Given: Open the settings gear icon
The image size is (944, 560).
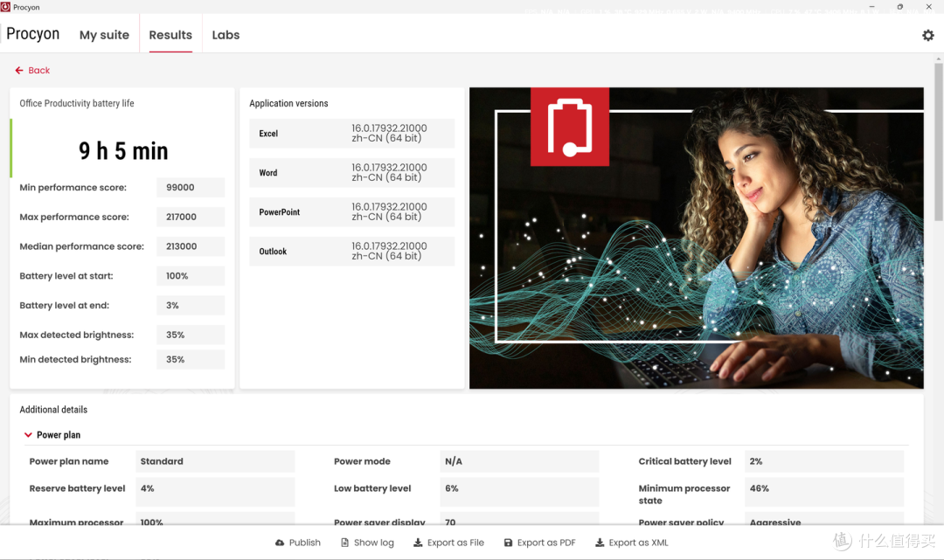Looking at the screenshot, I should click(927, 35).
